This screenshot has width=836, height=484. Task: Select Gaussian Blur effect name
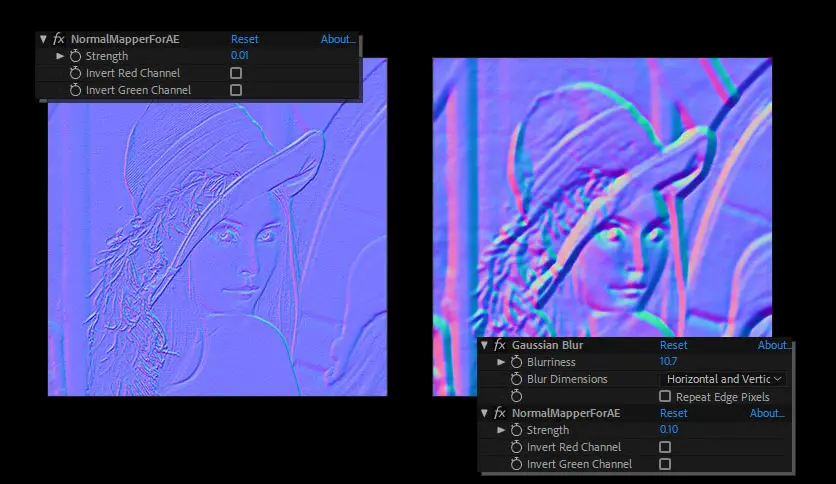(x=547, y=345)
